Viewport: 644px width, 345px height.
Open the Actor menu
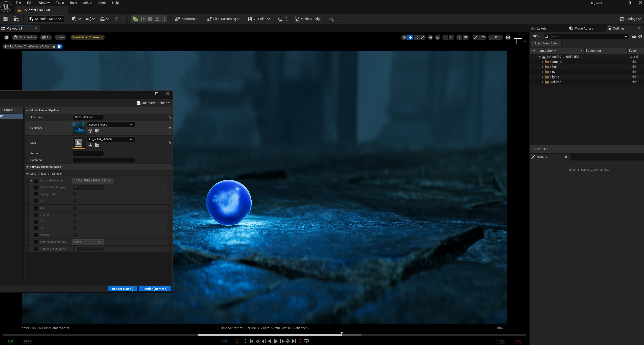(102, 3)
